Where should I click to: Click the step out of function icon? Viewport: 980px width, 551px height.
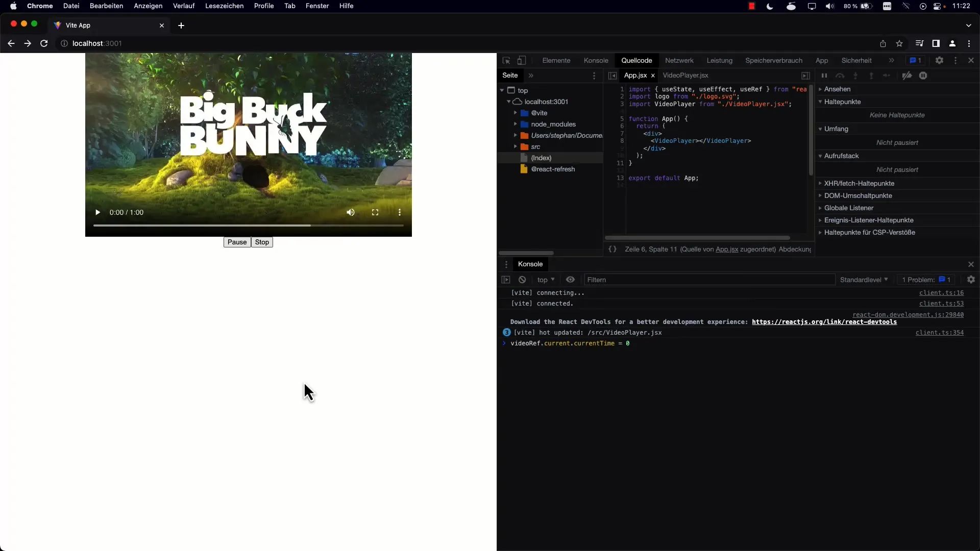coord(871,76)
